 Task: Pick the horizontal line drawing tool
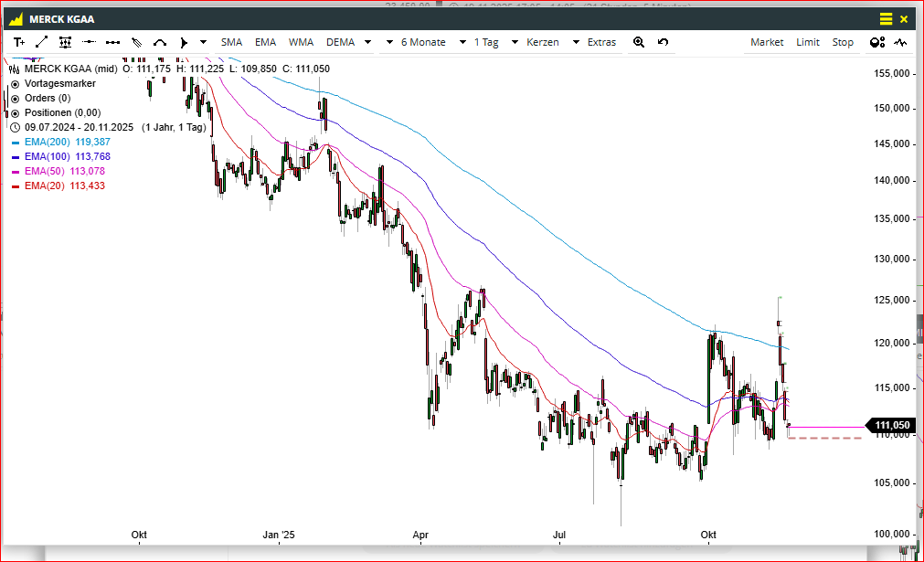click(x=90, y=42)
